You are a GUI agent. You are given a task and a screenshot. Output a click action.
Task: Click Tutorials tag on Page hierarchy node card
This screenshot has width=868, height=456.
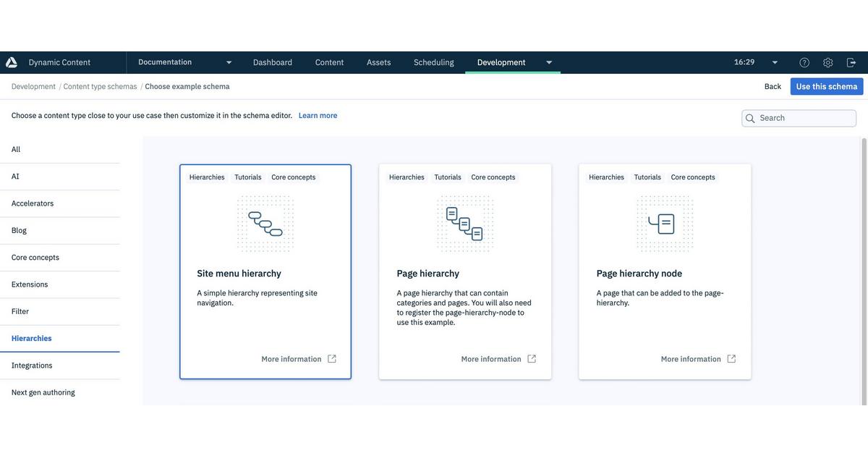pyautogui.click(x=647, y=177)
